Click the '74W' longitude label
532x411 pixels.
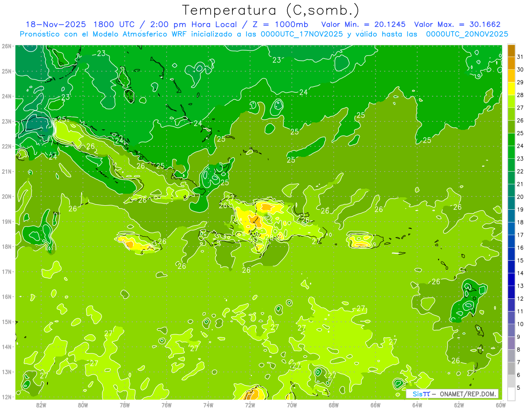click(208, 405)
